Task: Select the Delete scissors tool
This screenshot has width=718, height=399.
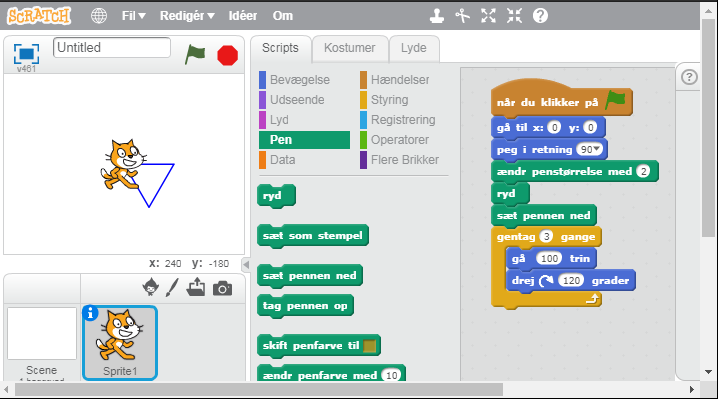Action: coord(462,16)
